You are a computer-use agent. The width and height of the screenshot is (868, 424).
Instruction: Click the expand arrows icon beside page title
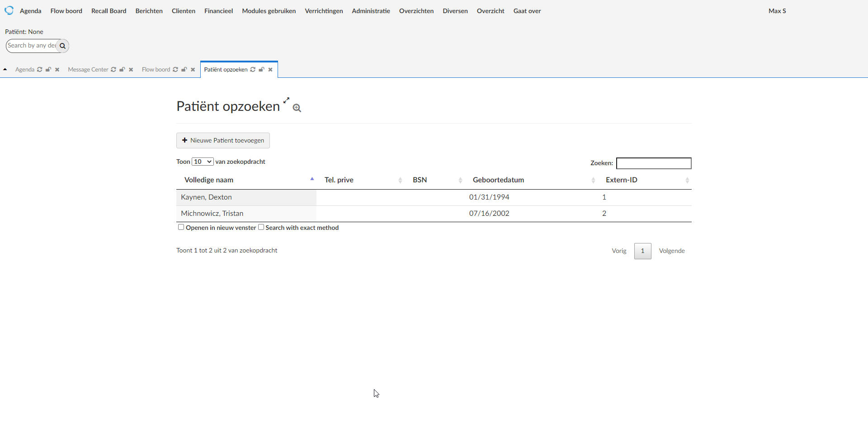tap(286, 100)
